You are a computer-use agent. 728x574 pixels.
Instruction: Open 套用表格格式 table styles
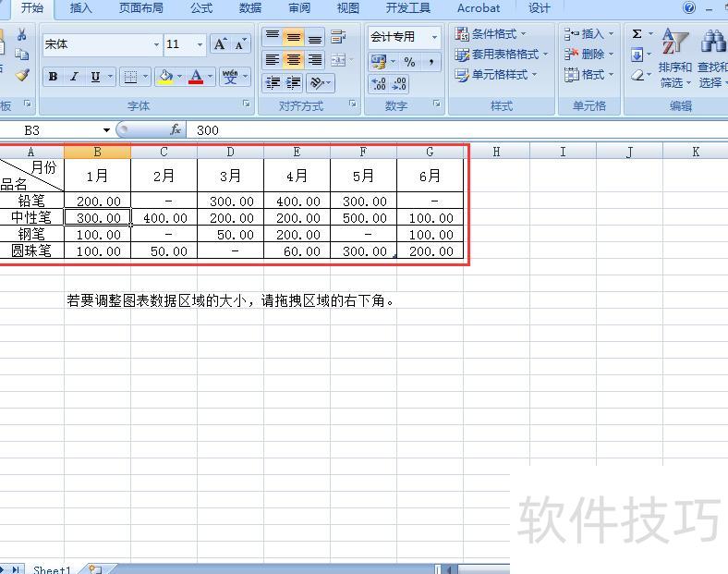(x=502, y=55)
